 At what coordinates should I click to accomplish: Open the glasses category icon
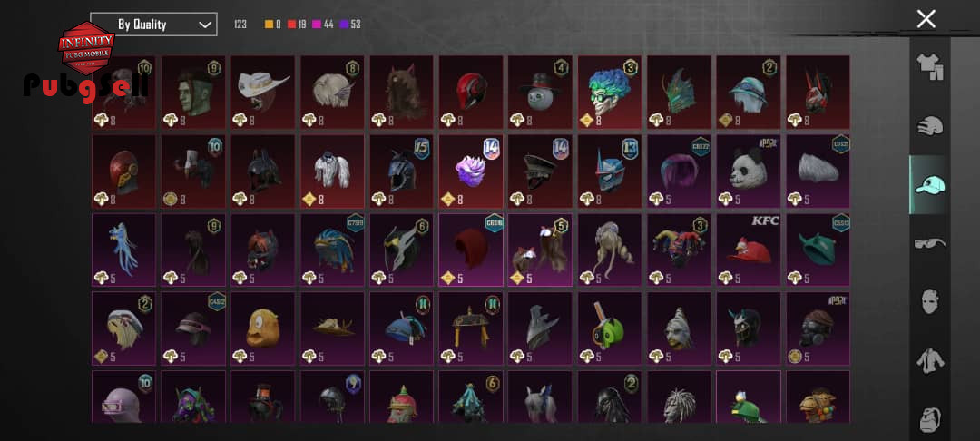pos(929,243)
